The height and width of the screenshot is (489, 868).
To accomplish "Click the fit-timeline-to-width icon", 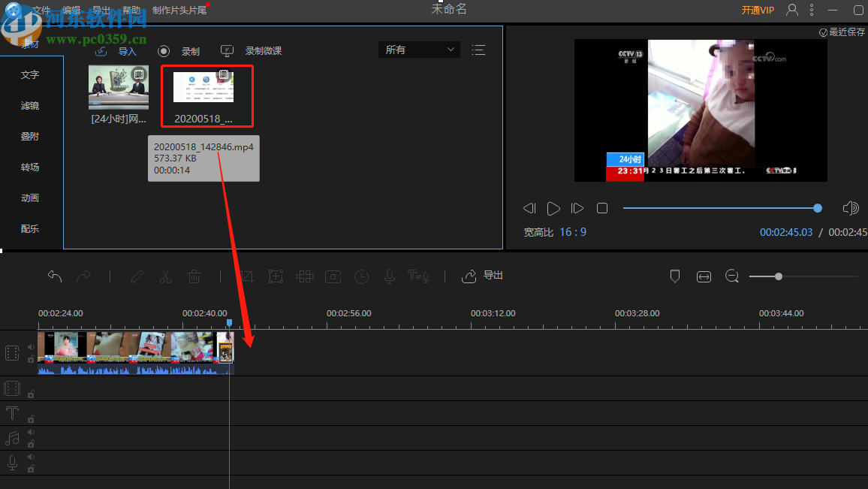I will [704, 276].
